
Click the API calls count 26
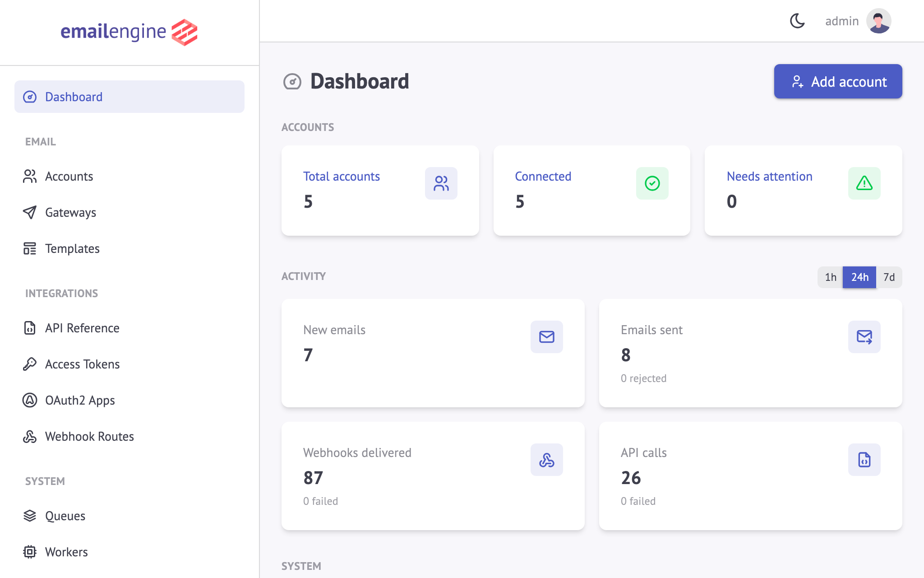tap(631, 478)
